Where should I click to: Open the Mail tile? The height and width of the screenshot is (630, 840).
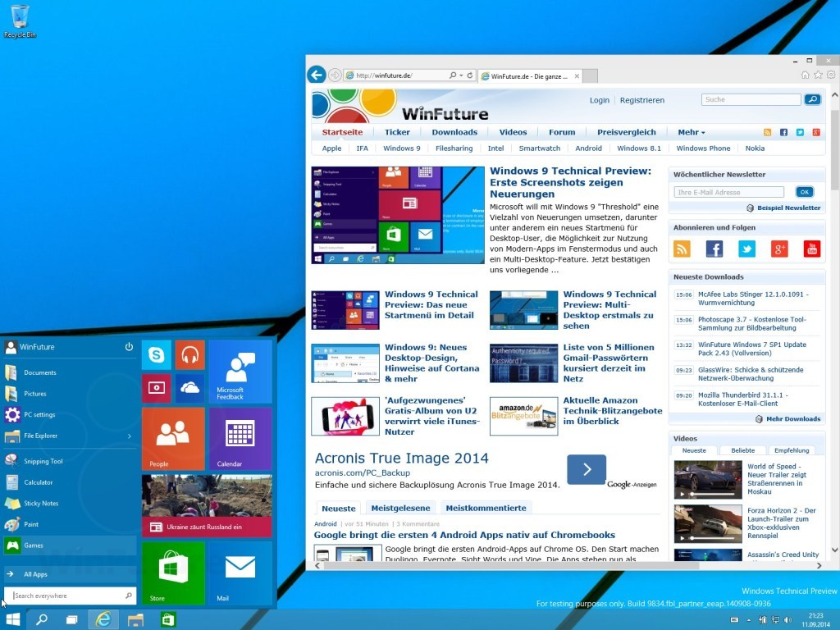(240, 573)
